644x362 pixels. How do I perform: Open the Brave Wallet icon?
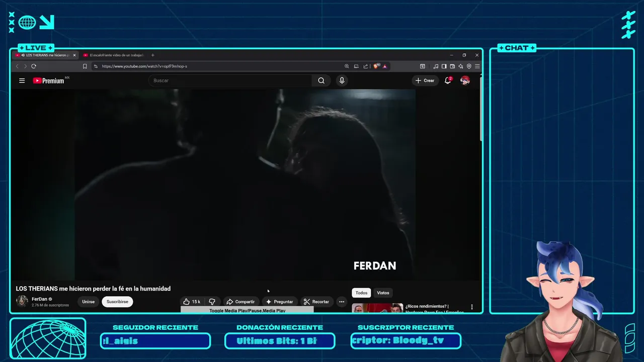click(452, 66)
